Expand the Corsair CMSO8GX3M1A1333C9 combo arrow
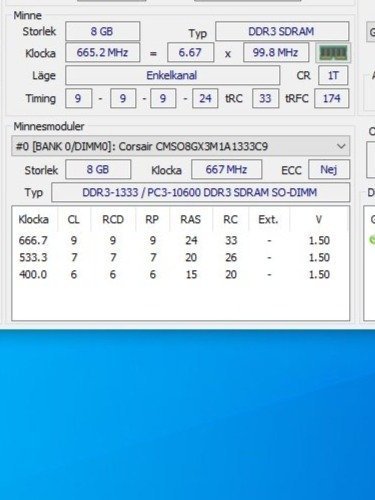 pyautogui.click(x=341, y=146)
